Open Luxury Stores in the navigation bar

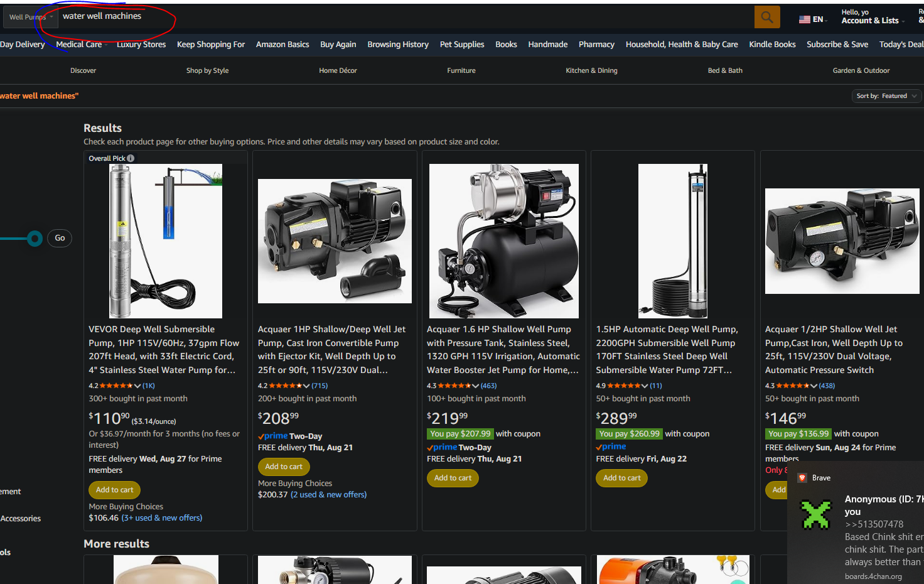(x=141, y=45)
